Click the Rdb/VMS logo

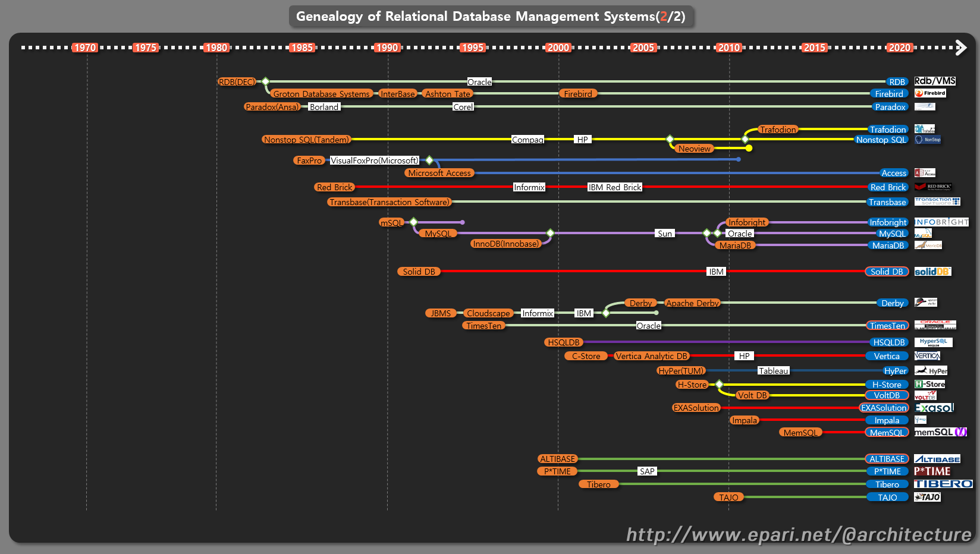935,81
